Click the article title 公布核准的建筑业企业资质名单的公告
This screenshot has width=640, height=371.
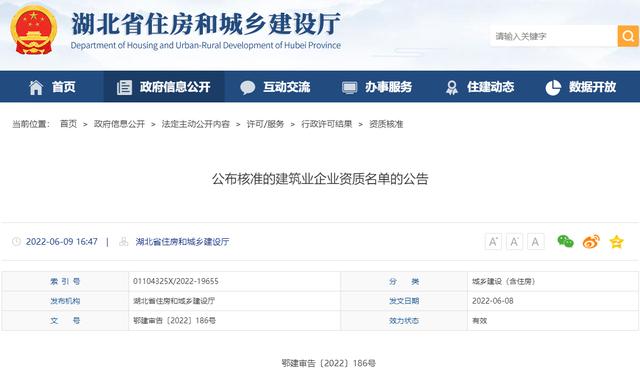320,179
